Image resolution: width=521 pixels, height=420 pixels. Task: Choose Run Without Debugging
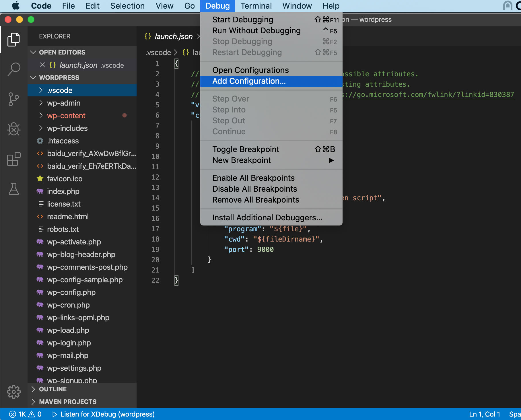click(271, 30)
